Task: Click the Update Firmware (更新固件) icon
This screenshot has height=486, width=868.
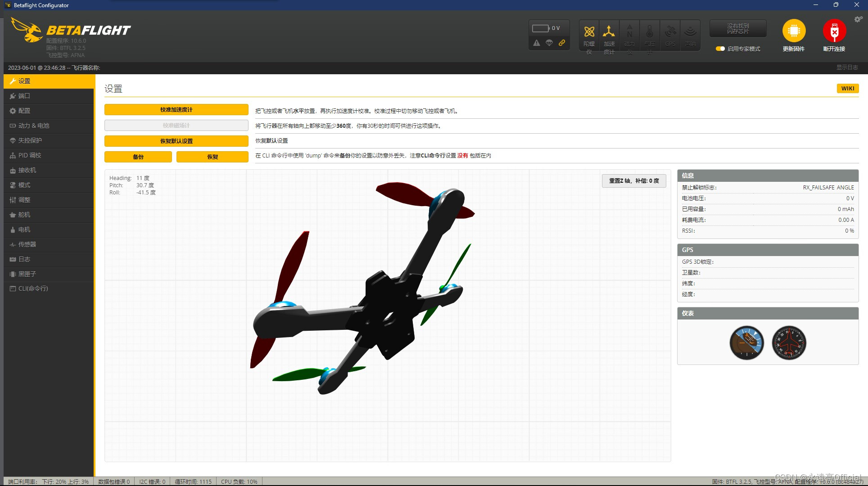Action: tap(794, 31)
